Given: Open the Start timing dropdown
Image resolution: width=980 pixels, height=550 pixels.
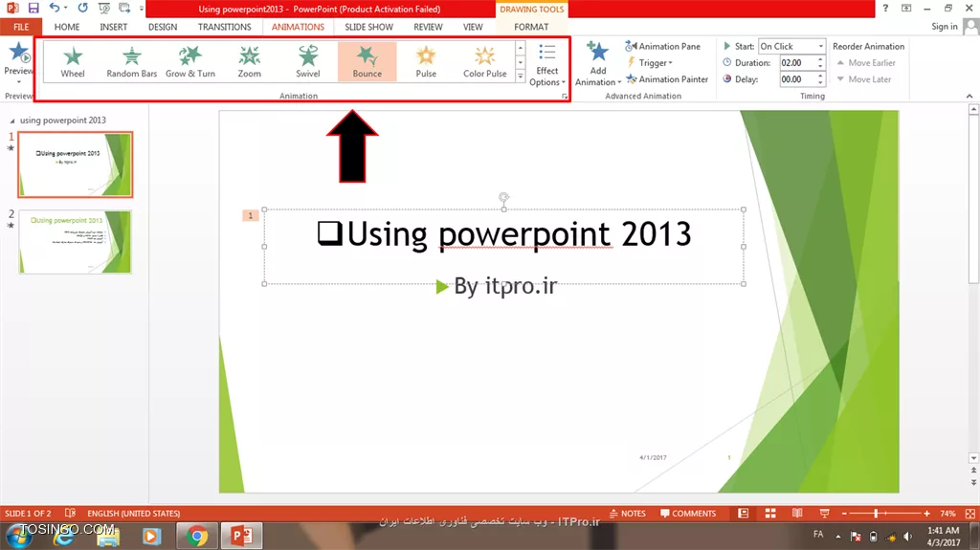Looking at the screenshot, I should point(791,46).
